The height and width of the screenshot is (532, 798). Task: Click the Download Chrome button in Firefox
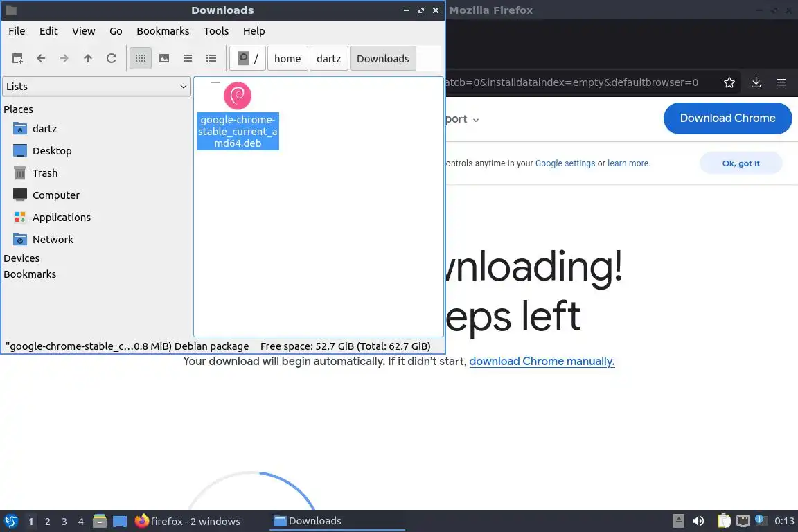pos(728,118)
